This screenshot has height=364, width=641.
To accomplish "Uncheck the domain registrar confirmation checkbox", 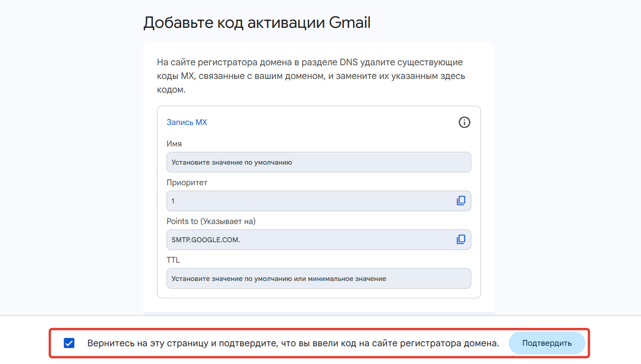I will (69, 343).
